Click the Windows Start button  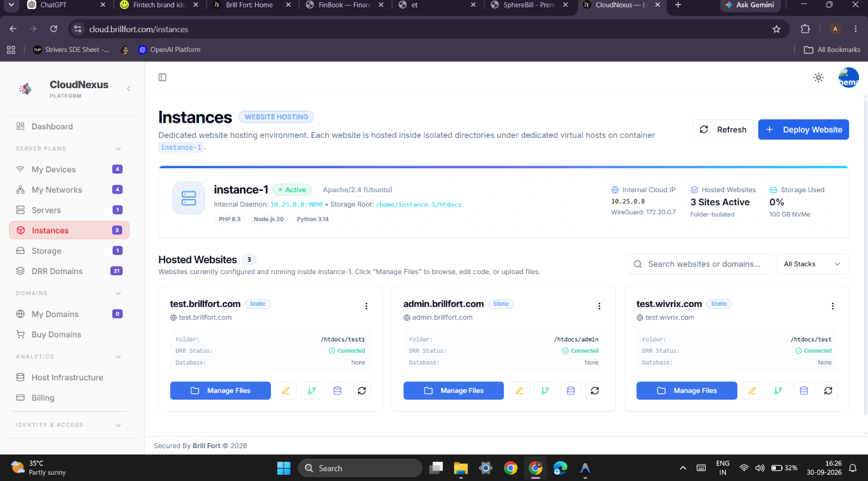(x=284, y=468)
